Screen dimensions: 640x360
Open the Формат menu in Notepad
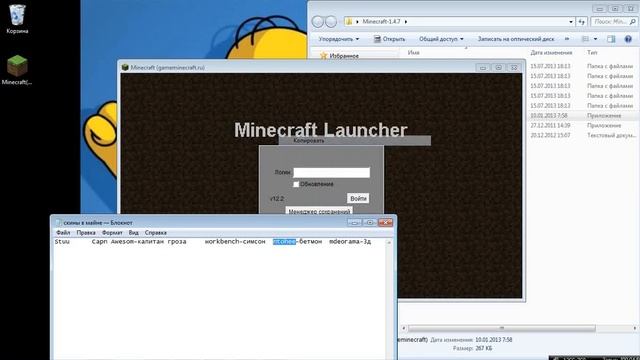pyautogui.click(x=112, y=233)
